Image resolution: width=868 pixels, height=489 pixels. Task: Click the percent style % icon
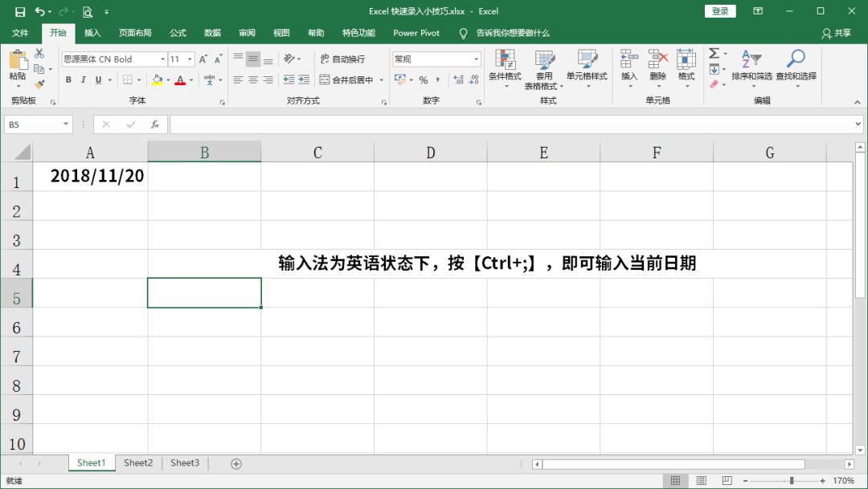tap(422, 80)
